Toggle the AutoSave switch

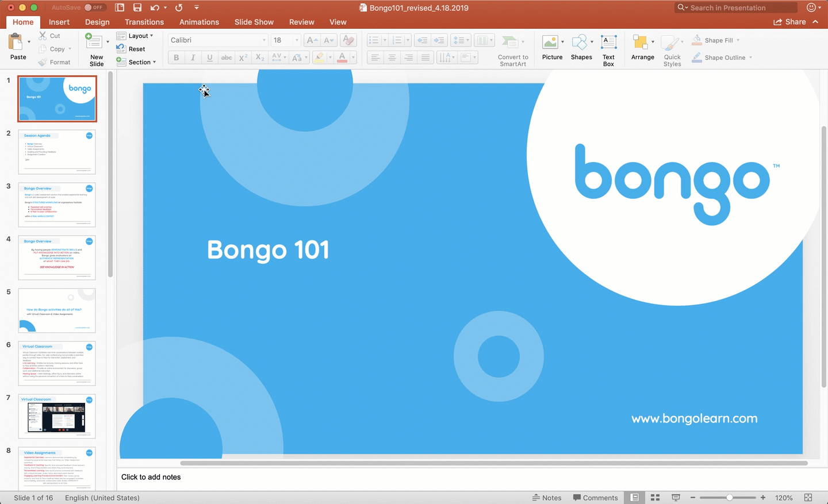[94, 7]
